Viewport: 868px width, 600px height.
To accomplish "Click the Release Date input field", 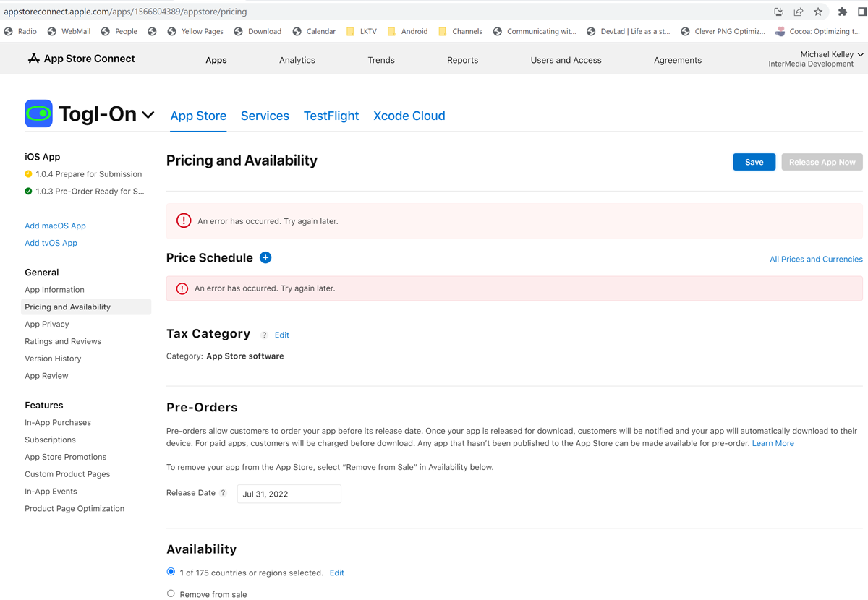I will point(289,494).
